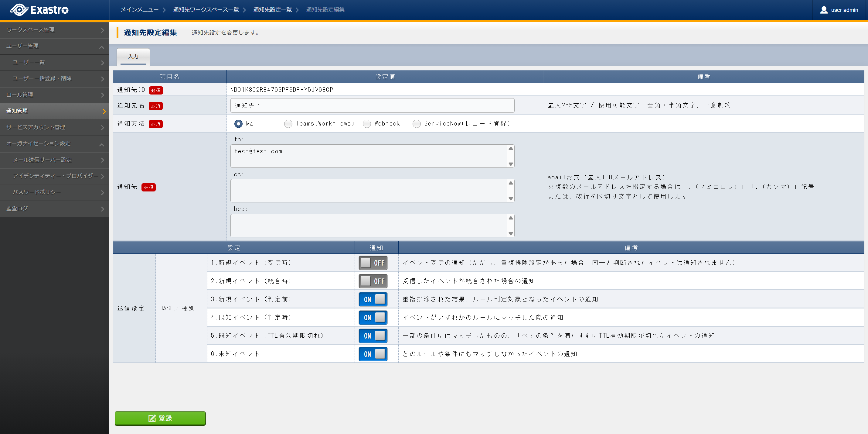
Task: Click the orange chevron beside 通知管理
Action: 104,111
